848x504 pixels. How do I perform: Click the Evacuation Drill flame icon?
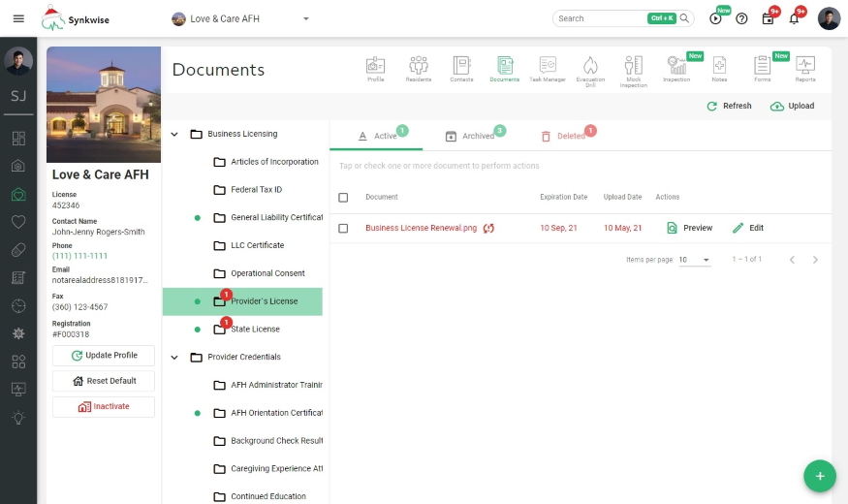[x=590, y=68]
